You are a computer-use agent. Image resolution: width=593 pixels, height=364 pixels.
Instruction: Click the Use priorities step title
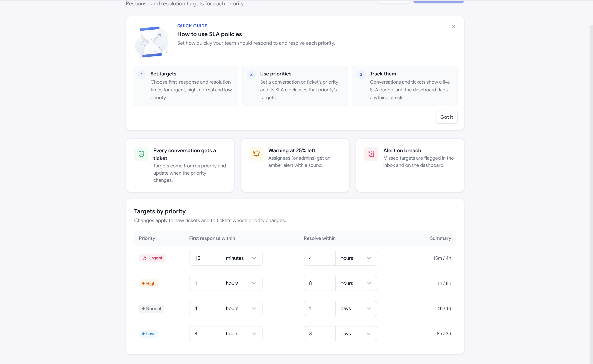pyautogui.click(x=276, y=74)
